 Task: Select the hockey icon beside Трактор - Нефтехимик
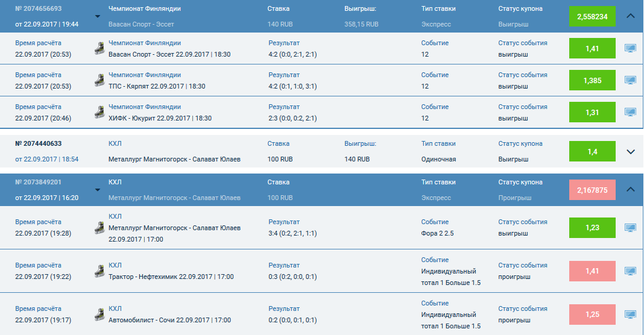99,271
